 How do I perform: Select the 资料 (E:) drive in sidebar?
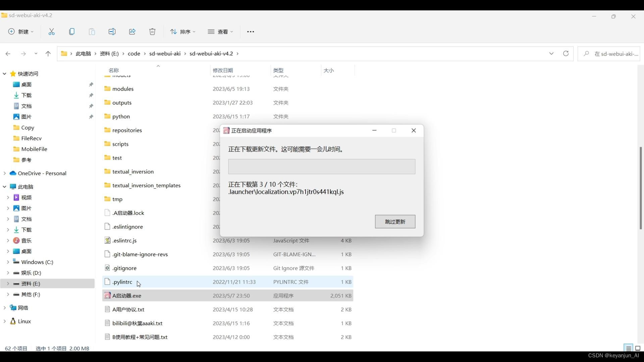point(47,284)
